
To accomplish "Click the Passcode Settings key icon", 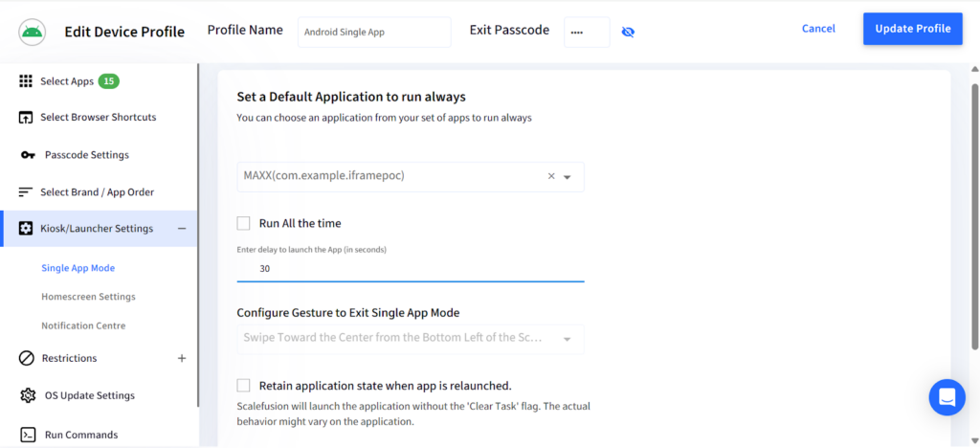I will [x=28, y=155].
